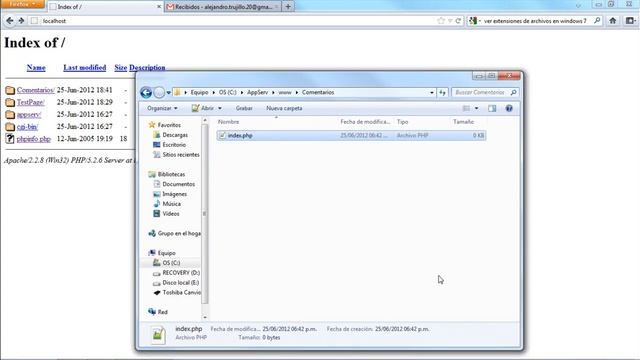This screenshot has width=640, height=360.
Task: Switch to Gmail Recibidos tab
Action: [223, 7]
